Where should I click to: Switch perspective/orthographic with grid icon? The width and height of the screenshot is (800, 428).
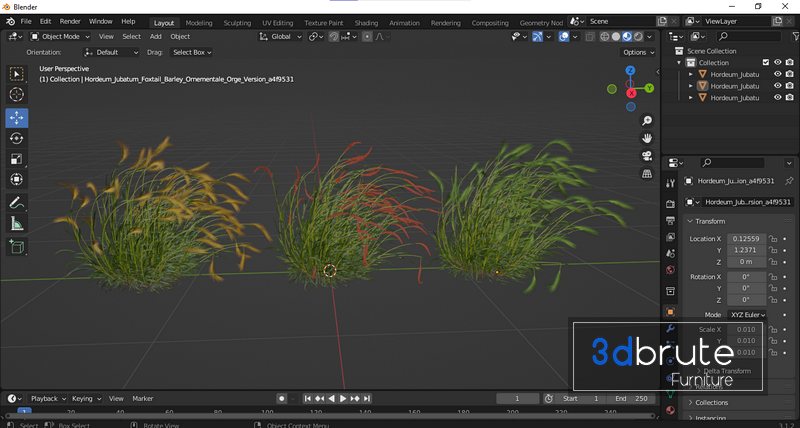pos(647,173)
